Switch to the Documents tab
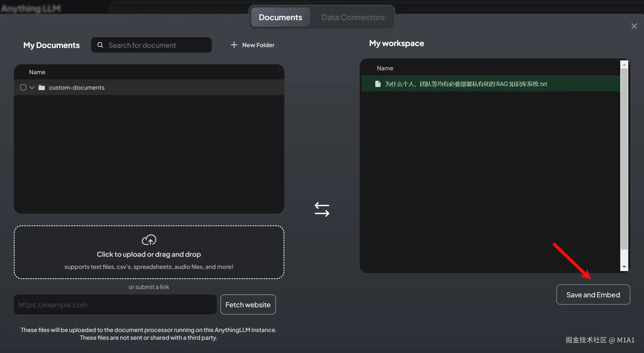 pos(280,17)
